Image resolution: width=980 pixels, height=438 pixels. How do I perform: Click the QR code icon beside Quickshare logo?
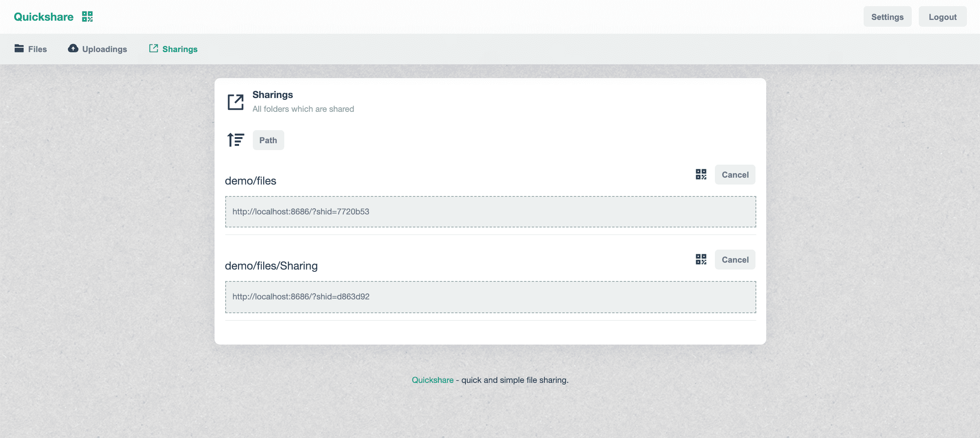click(x=87, y=16)
